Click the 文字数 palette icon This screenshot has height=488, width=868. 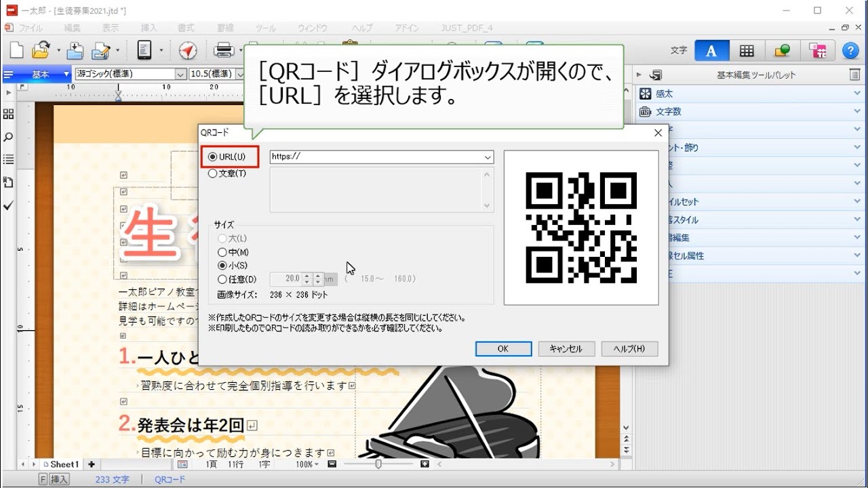pos(646,111)
